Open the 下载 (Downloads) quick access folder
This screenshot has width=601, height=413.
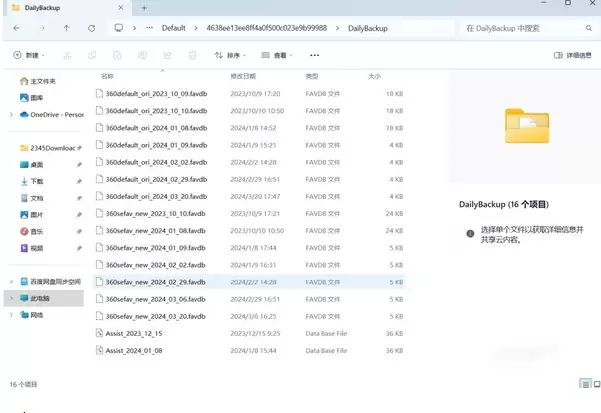(x=37, y=181)
